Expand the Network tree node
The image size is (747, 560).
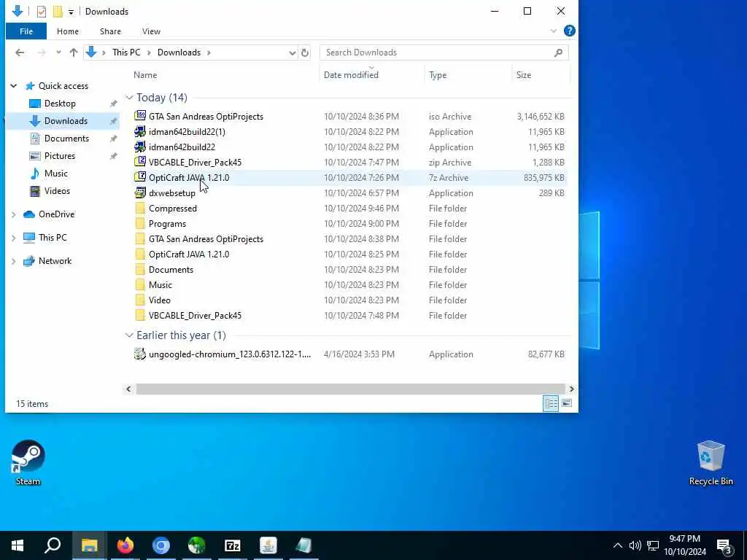tap(14, 261)
